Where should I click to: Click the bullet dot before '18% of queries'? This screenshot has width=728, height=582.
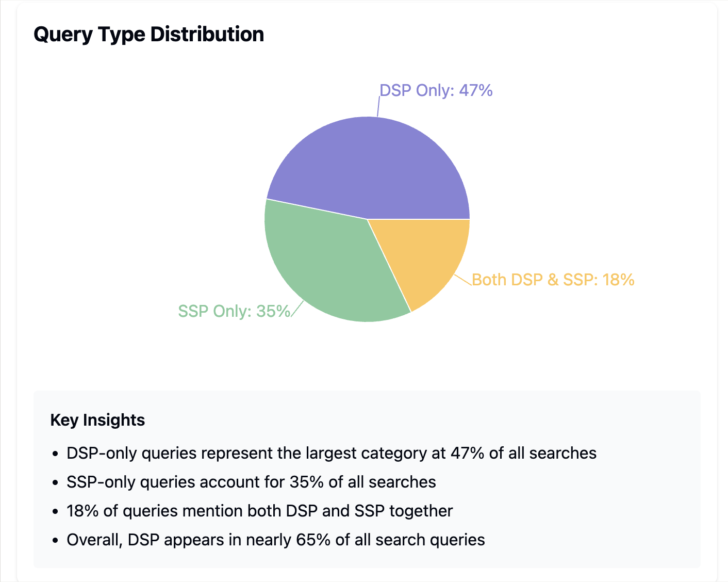(x=56, y=512)
